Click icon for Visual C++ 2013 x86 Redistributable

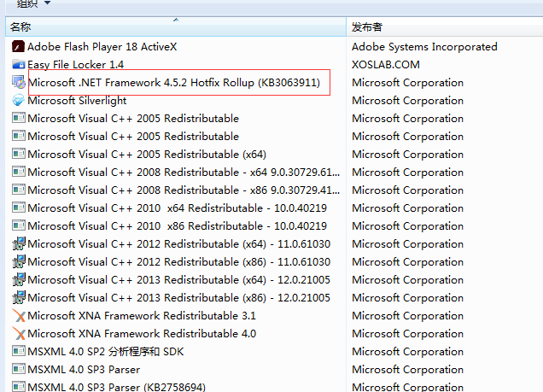coord(18,298)
